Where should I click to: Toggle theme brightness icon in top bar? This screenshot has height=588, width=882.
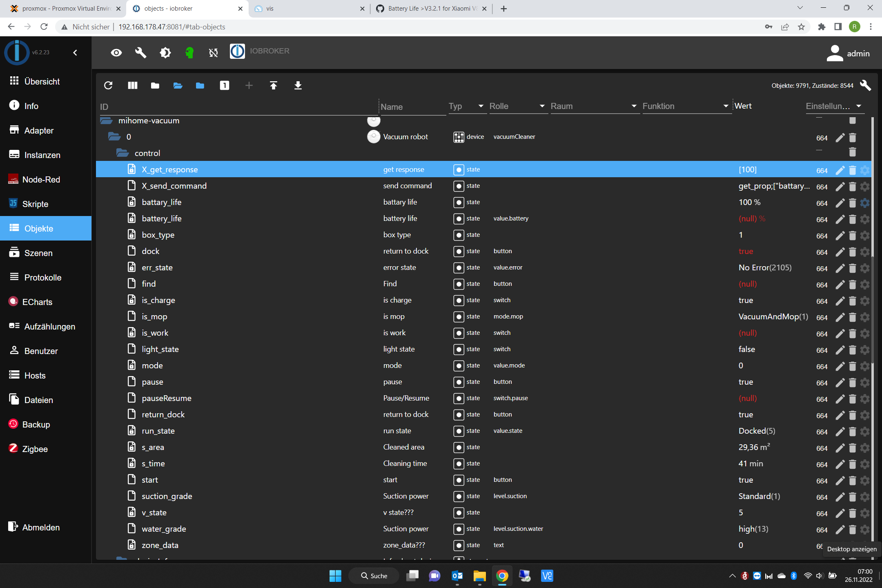coord(165,53)
